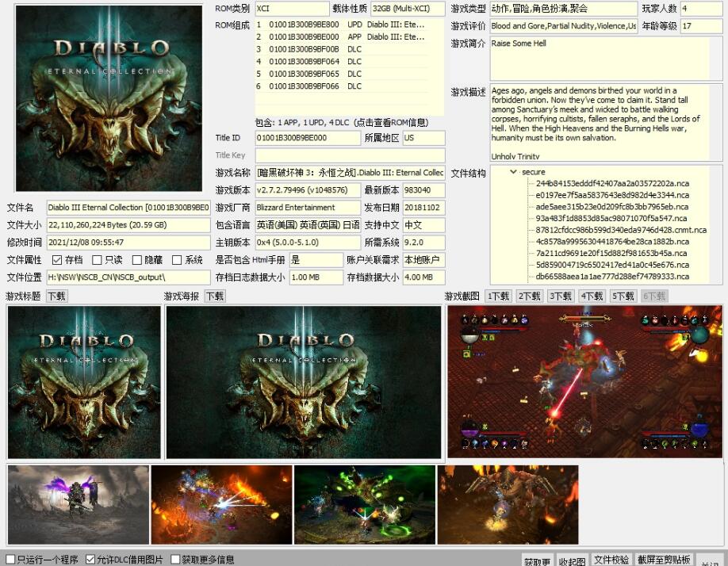Screen dimensions: 728x566
Task: Click the 修改时间 field 2021/12/08 09:55:47
Action: tap(128, 242)
